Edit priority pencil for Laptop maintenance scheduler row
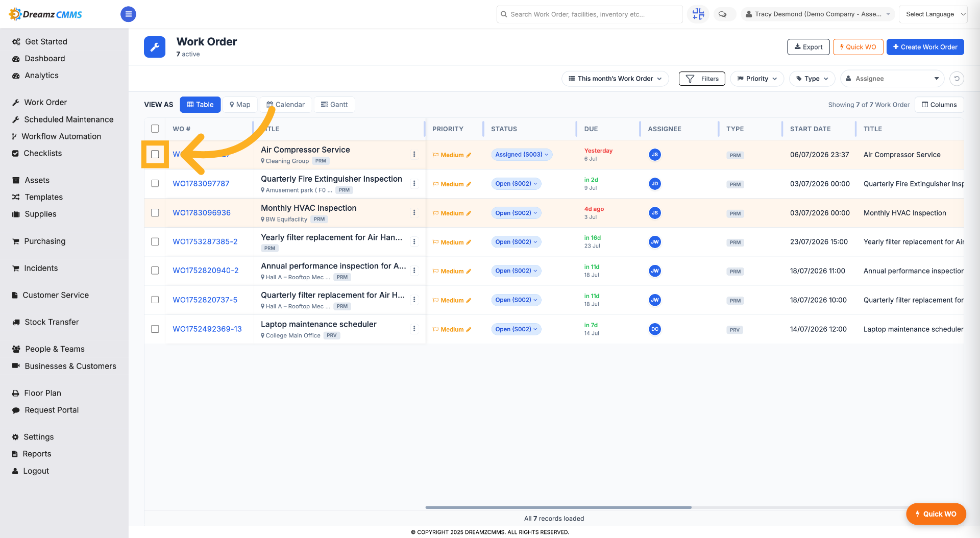This screenshot has height=538, width=980. tap(469, 330)
